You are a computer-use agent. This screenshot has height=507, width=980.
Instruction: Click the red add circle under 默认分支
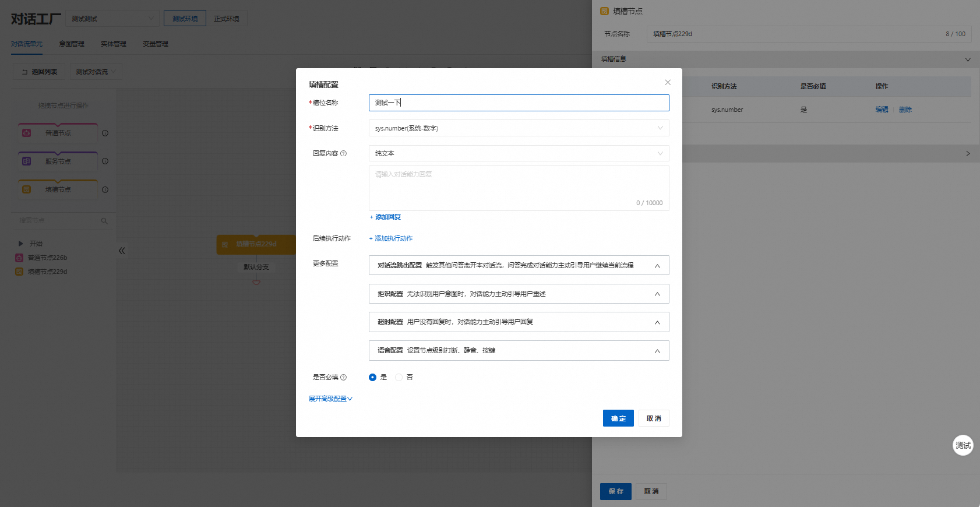point(256,282)
